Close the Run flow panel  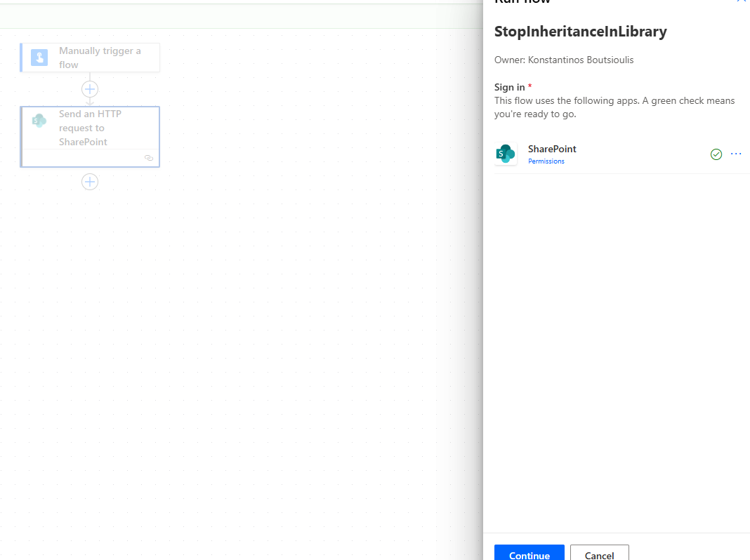coord(741,2)
